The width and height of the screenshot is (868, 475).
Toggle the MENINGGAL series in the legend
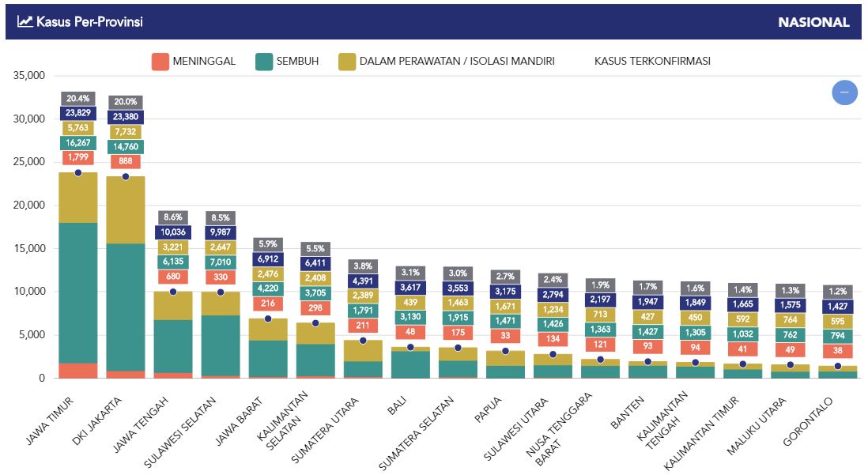click(x=193, y=61)
